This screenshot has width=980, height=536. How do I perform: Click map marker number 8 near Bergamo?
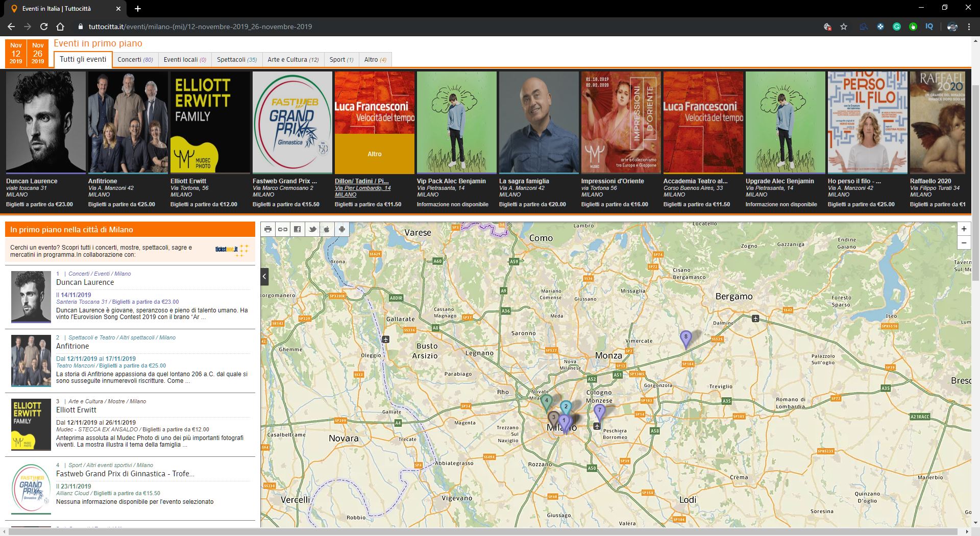(685, 338)
